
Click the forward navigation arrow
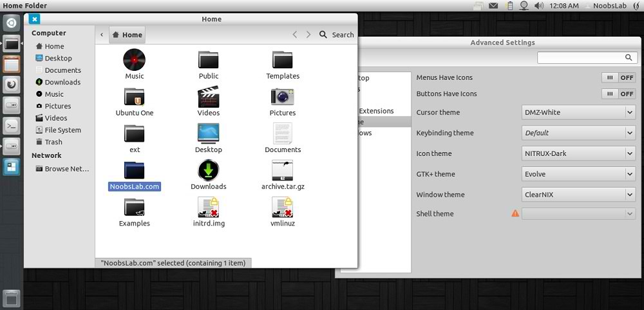308,35
